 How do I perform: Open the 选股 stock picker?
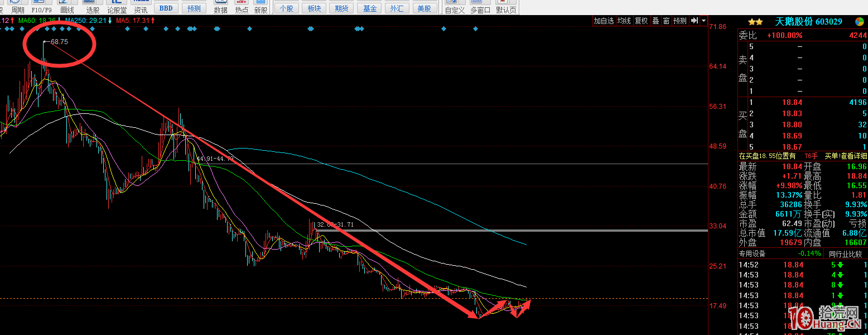point(93,7)
